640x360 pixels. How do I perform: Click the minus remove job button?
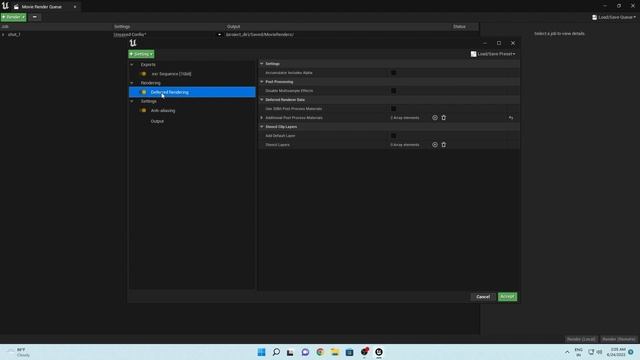point(35,17)
